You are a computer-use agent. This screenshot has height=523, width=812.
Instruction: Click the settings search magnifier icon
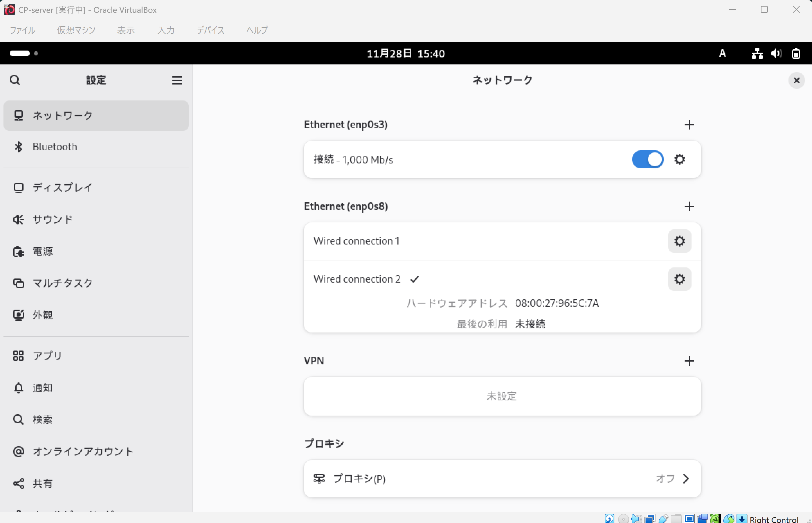(x=15, y=80)
